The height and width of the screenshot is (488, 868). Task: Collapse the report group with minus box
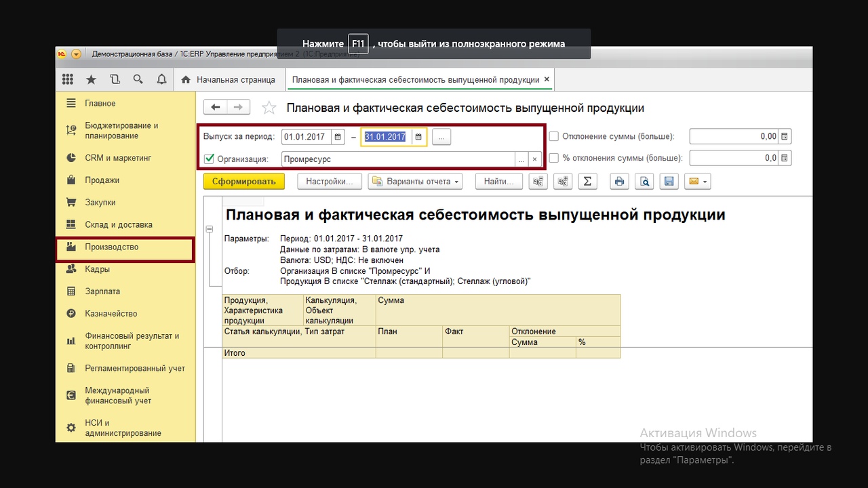click(x=210, y=230)
